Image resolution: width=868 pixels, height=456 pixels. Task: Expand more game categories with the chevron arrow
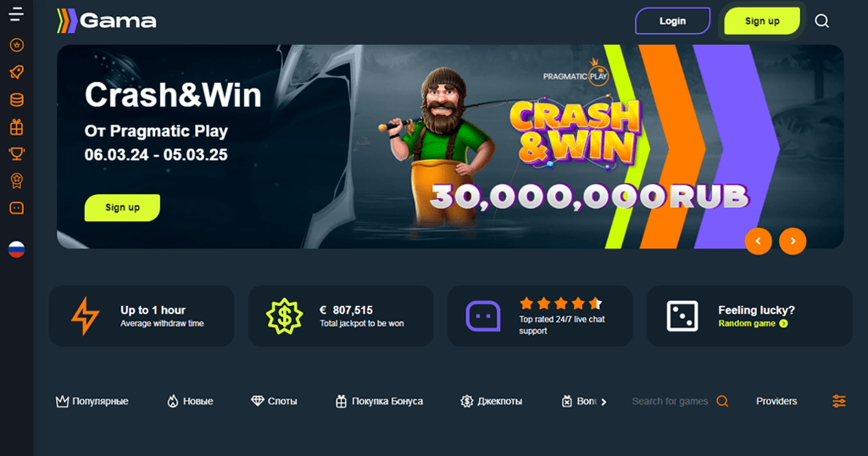[604, 403]
